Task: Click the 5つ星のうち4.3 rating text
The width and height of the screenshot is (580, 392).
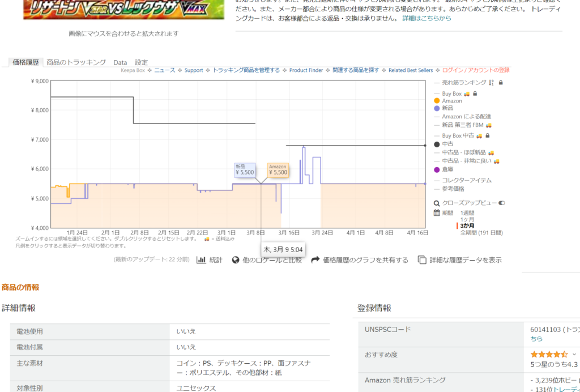Action: [x=554, y=365]
